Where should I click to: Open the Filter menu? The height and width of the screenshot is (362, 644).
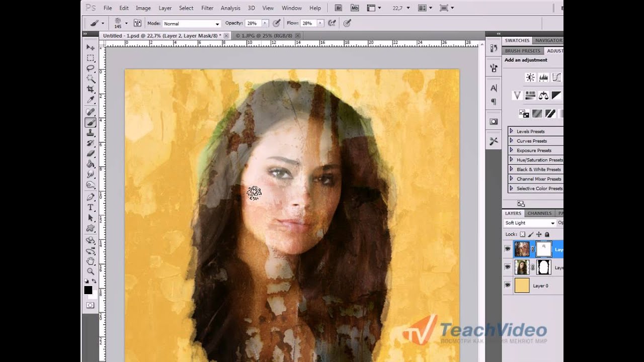tap(207, 8)
